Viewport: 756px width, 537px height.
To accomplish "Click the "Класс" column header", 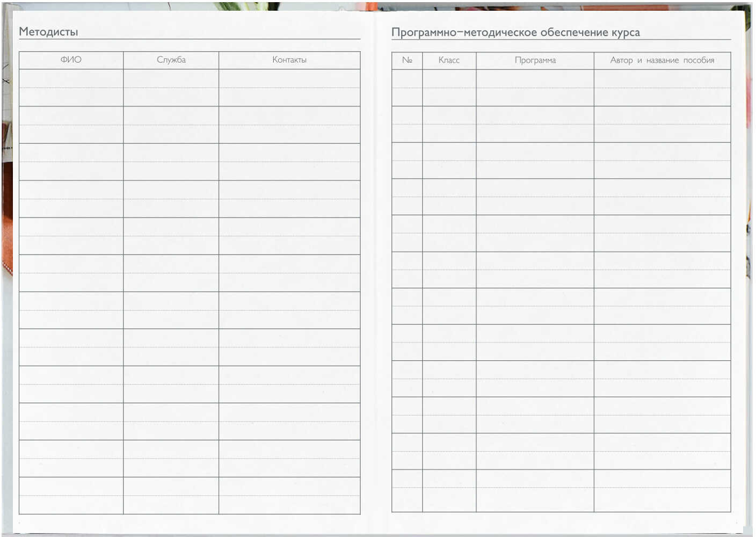I will (x=449, y=60).
